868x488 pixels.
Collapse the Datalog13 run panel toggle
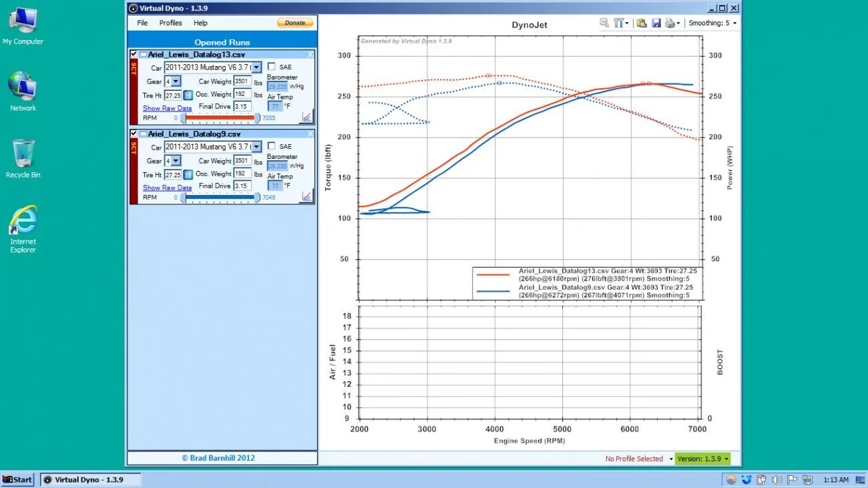[x=143, y=55]
